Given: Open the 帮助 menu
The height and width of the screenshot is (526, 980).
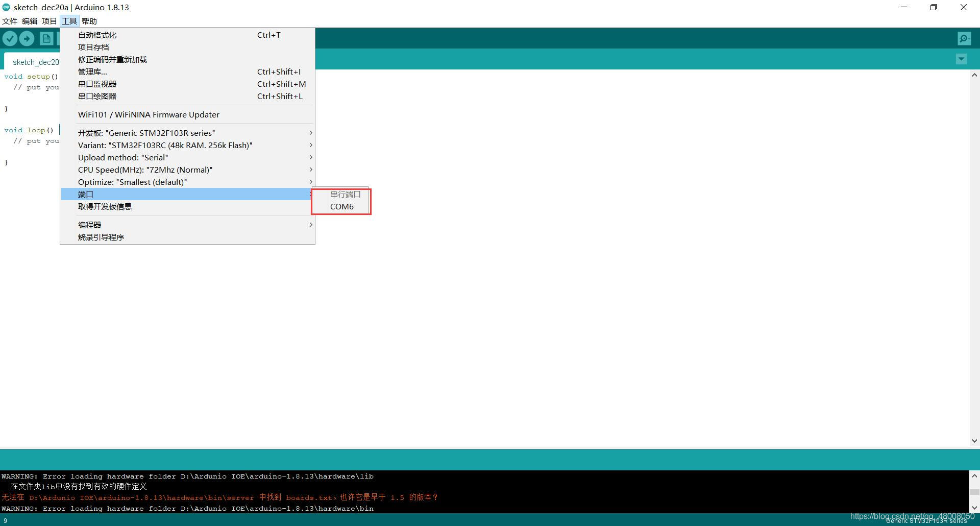Looking at the screenshot, I should click(89, 21).
